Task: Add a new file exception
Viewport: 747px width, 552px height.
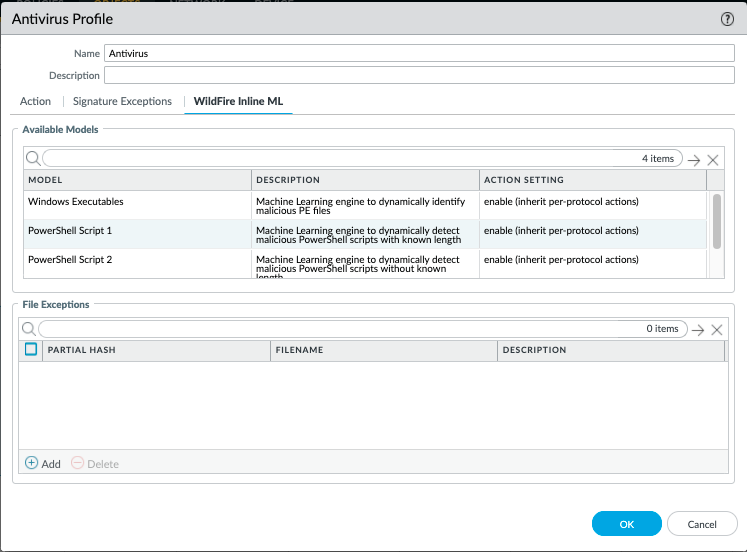Action: tap(43, 464)
